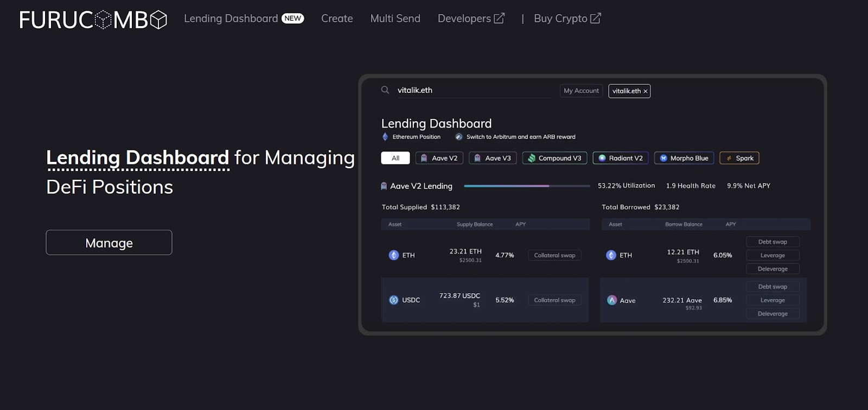Click the 5.52% supply APY for USDC
This screenshot has height=410, width=868.
505,300
